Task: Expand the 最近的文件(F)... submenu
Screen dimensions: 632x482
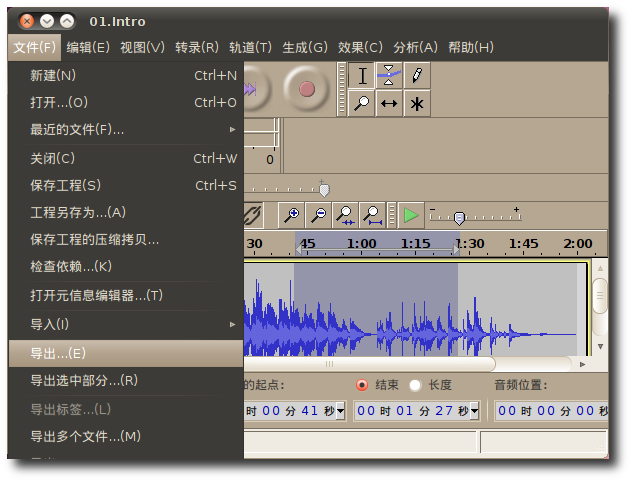Action: pyautogui.click(x=126, y=130)
